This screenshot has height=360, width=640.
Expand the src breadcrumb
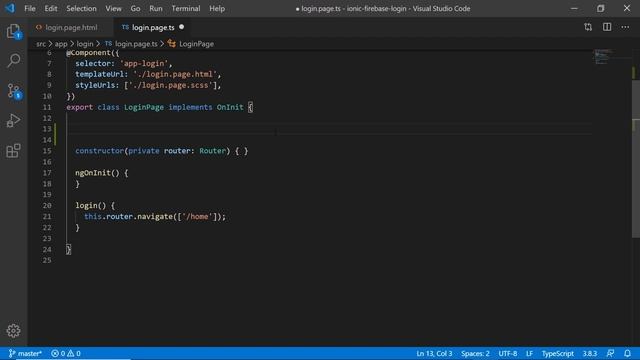point(41,44)
